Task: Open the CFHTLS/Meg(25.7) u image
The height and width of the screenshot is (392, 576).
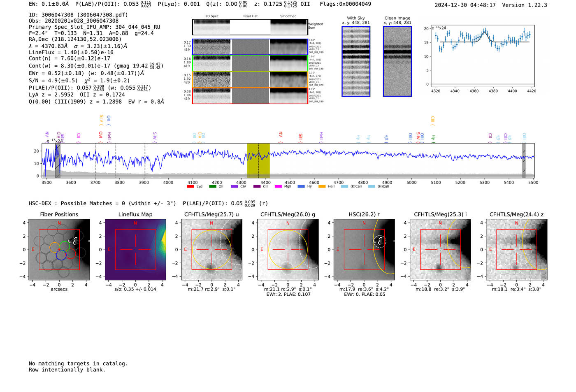Action: click(x=211, y=249)
